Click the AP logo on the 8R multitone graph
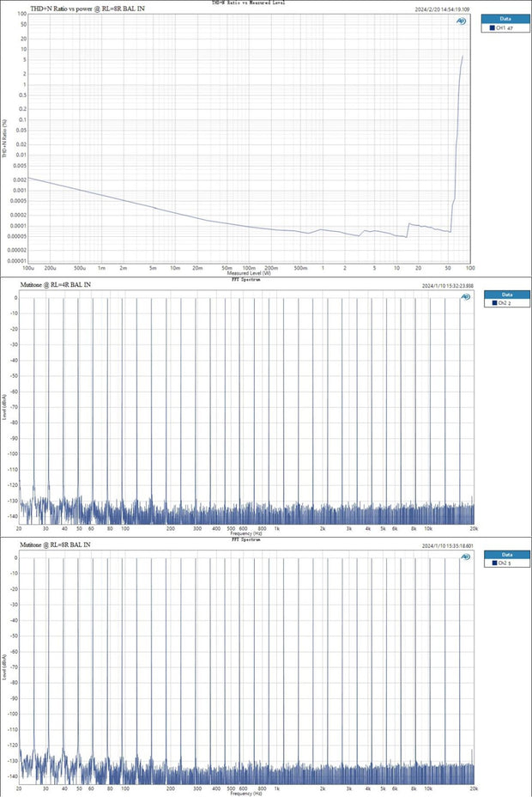This screenshot has height=797, width=532. click(464, 557)
